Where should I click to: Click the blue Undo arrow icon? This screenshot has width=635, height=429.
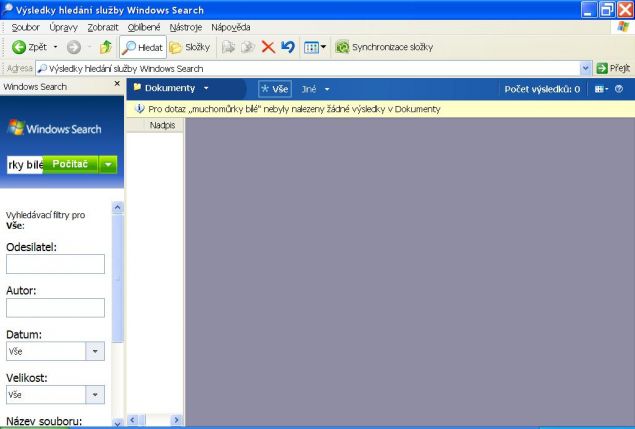[x=288, y=47]
